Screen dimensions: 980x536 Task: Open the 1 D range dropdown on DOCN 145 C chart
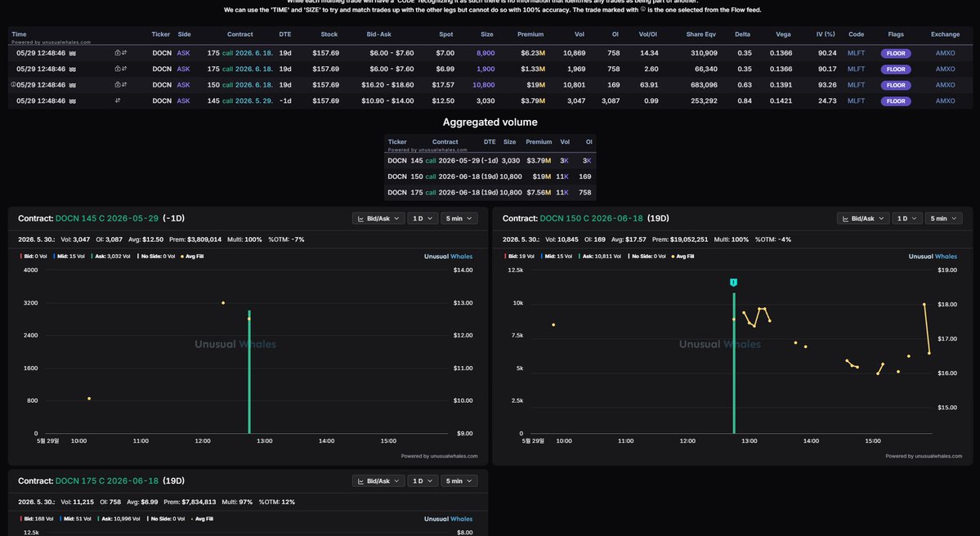coord(422,219)
